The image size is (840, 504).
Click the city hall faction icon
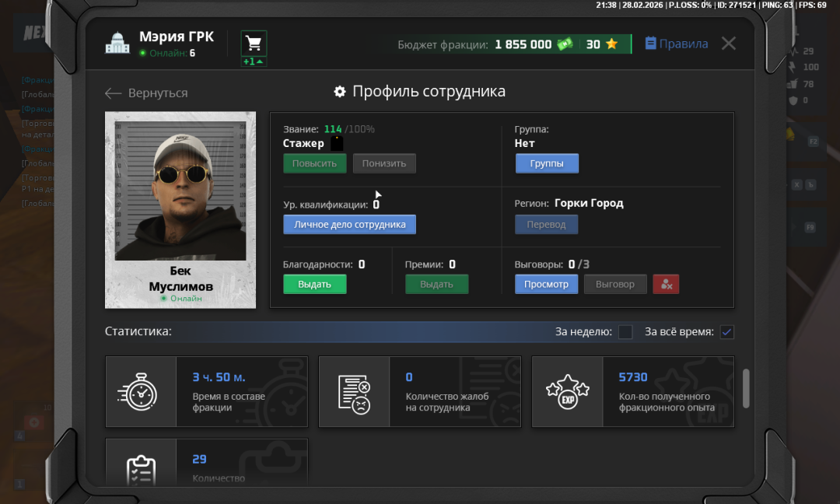[x=117, y=44]
